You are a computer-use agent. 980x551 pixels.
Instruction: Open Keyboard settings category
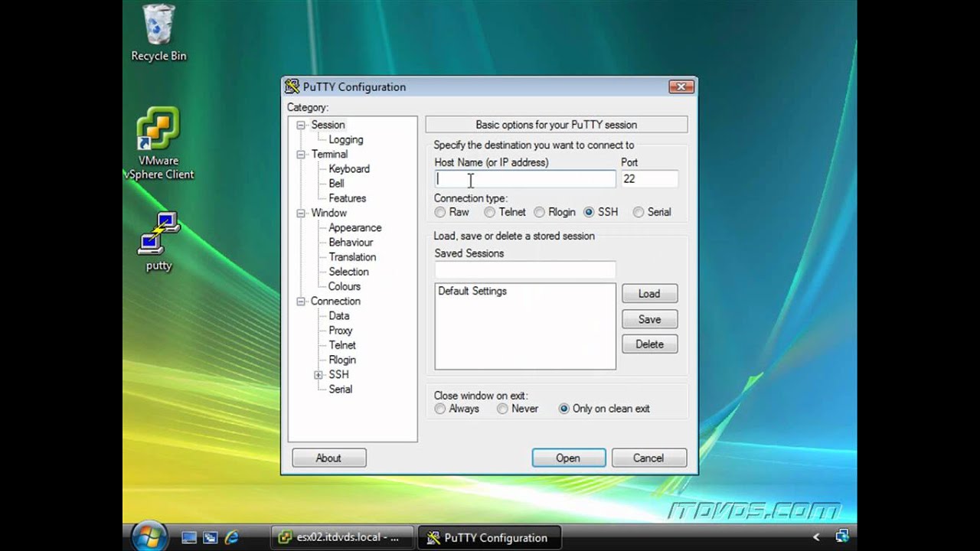tap(349, 168)
